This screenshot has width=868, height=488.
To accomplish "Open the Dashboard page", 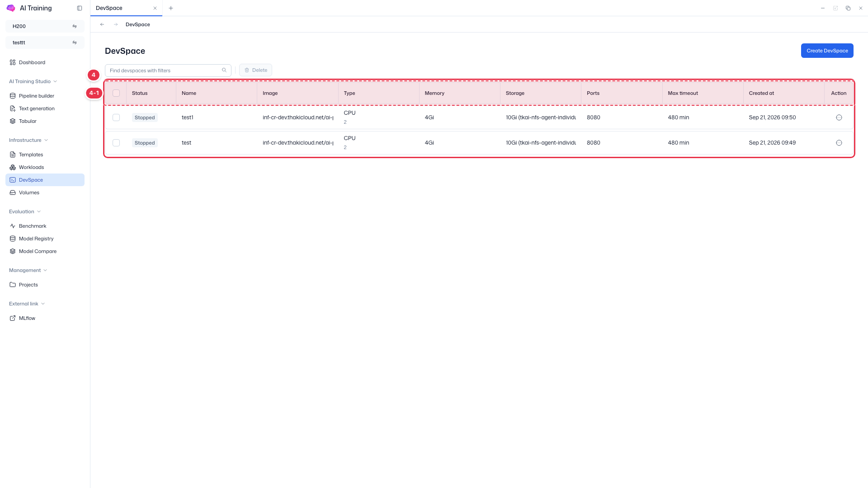I will tap(45, 62).
